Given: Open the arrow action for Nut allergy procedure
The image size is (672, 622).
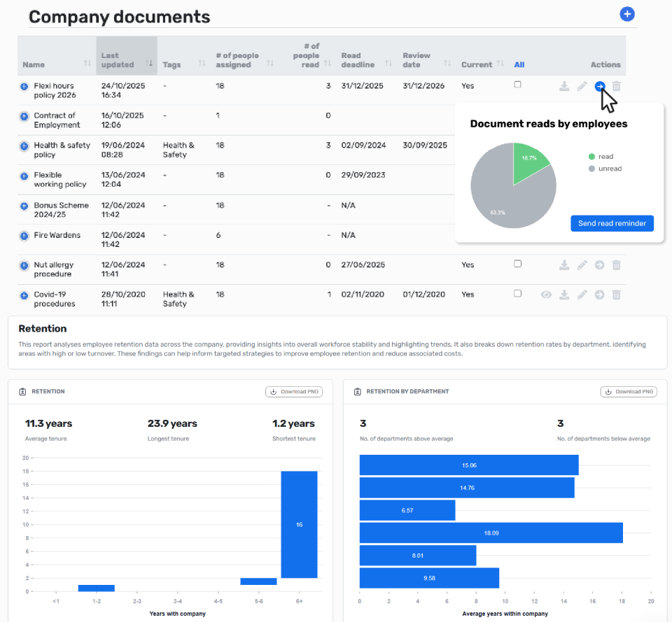Looking at the screenshot, I should [599, 265].
